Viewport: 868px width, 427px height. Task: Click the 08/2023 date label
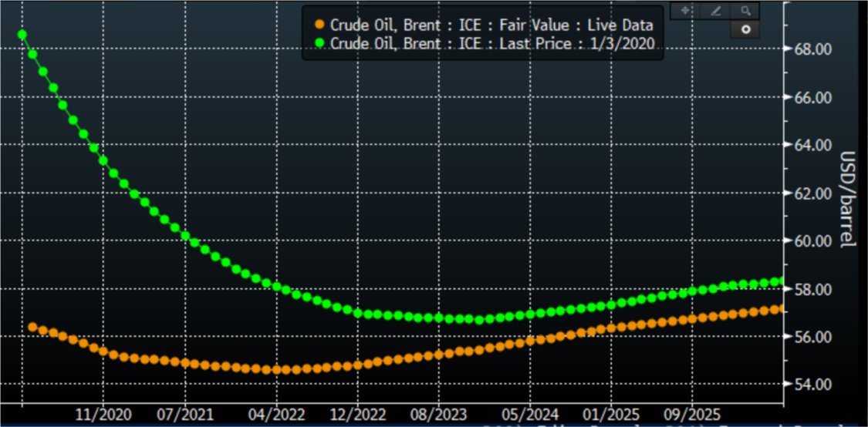point(439,414)
